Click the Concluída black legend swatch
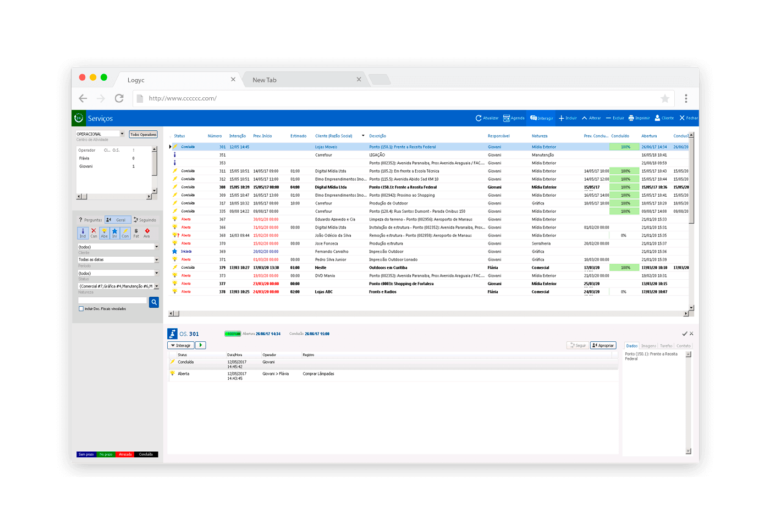The width and height of the screenshot is (770, 532). pos(146,455)
